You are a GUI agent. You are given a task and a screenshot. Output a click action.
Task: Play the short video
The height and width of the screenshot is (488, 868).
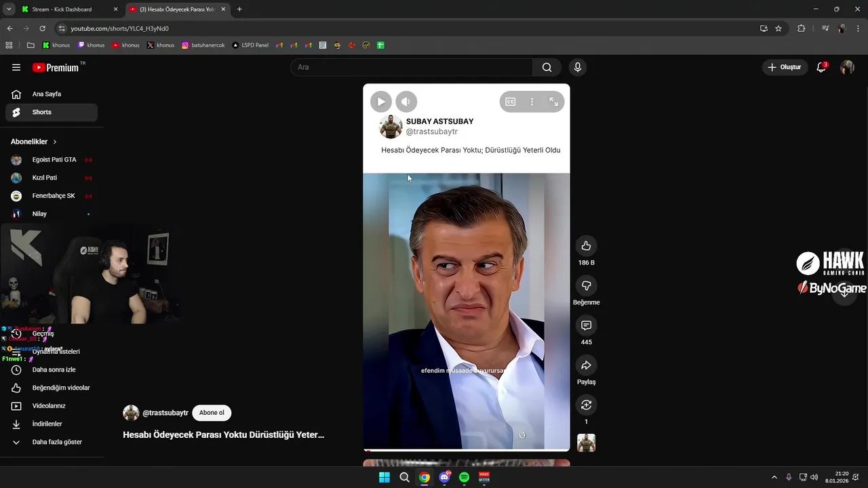[381, 102]
